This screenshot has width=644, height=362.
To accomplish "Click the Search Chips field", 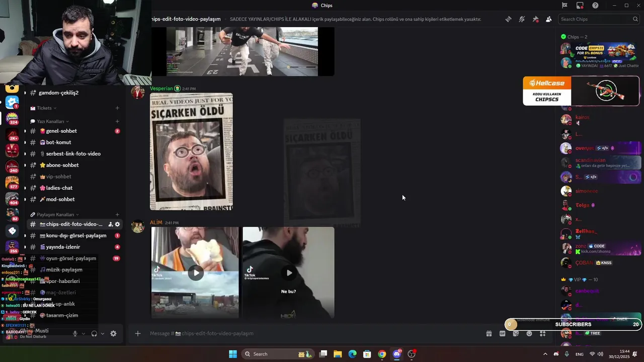I will coord(599,19).
